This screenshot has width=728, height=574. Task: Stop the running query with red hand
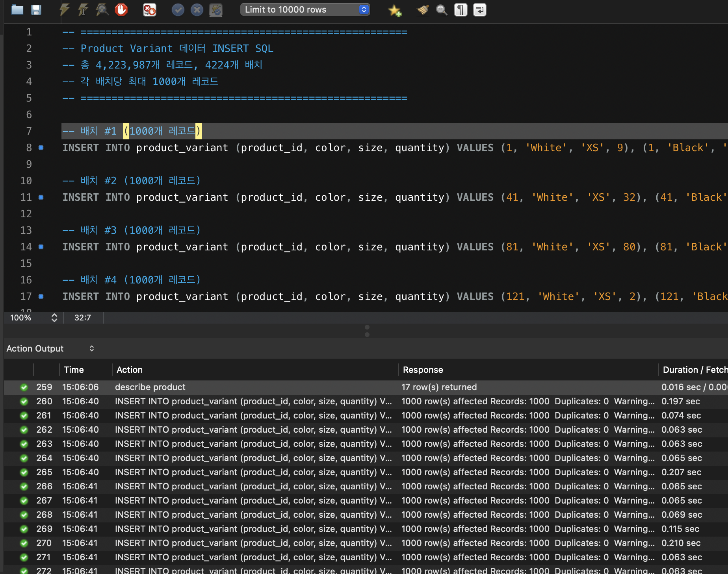tap(121, 10)
